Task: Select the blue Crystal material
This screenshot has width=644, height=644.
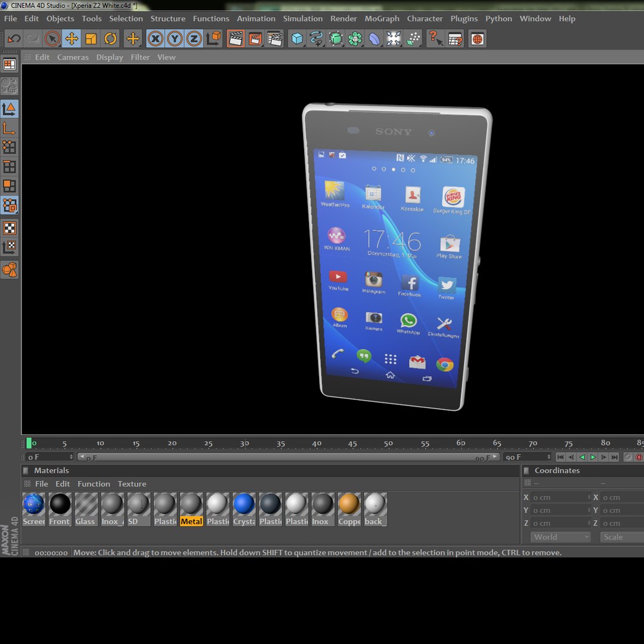Action: coord(244,509)
